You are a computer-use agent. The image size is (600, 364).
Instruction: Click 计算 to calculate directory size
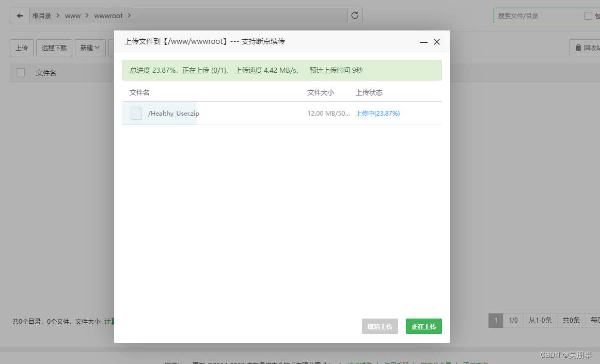109,321
